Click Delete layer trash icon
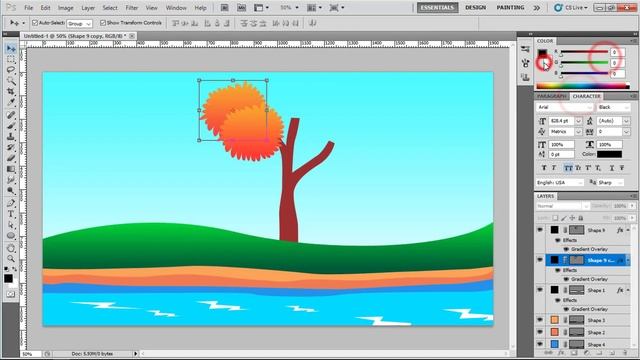The image size is (640, 360). (x=624, y=353)
